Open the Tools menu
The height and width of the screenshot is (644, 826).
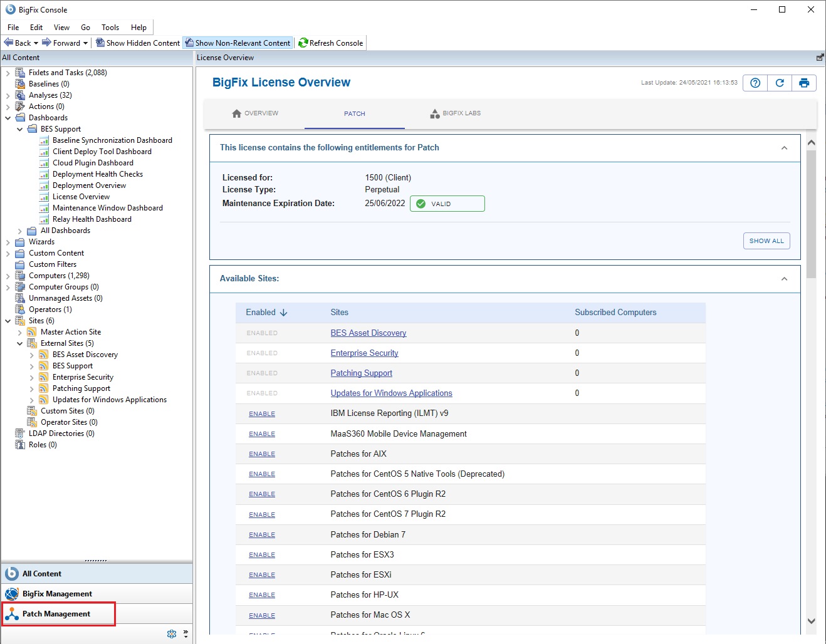[x=110, y=28]
